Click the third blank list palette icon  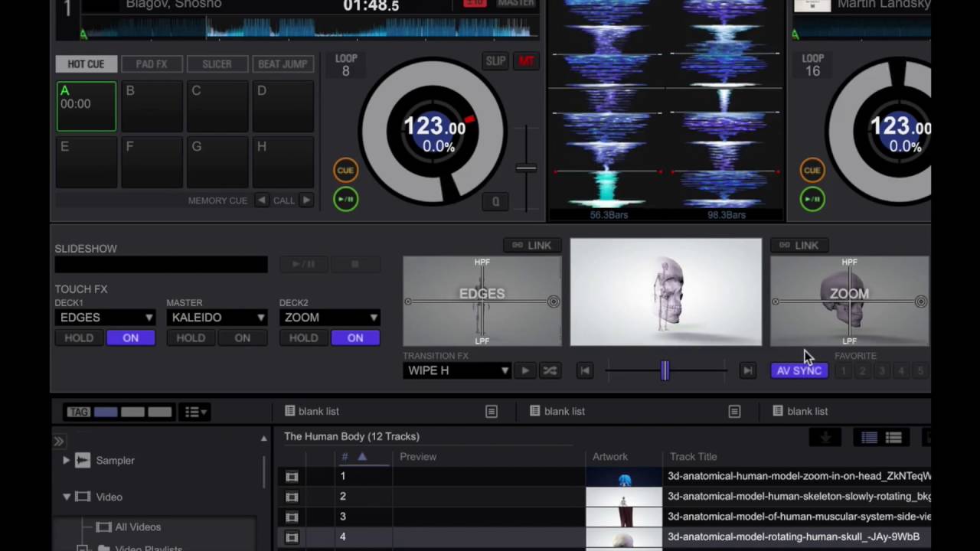(778, 411)
